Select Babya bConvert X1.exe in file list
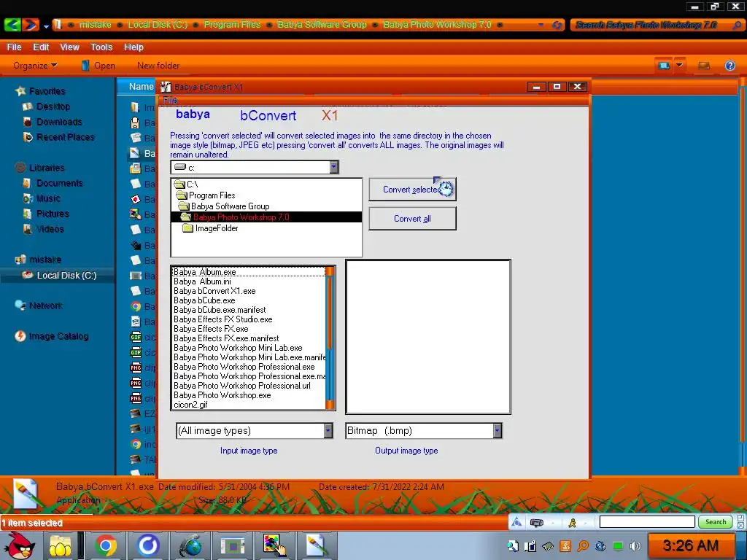The width and height of the screenshot is (747, 560). 214,291
